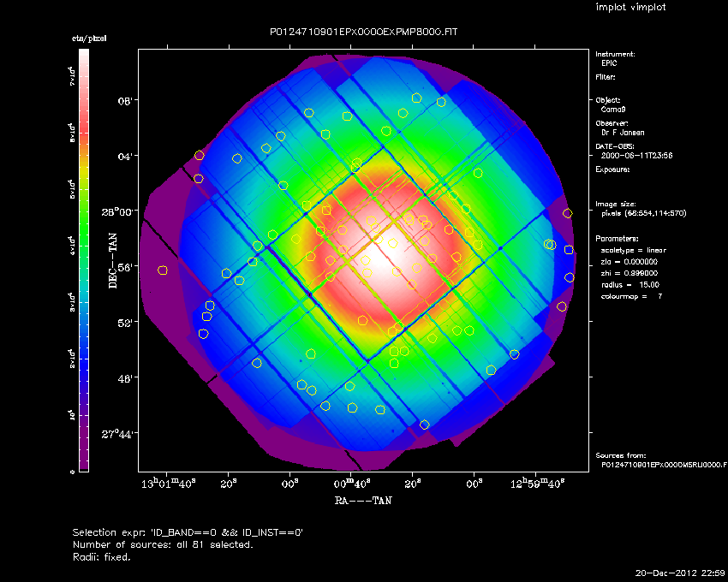The image size is (728, 582).
Task: Click the 'scaletype = linear' parameter
Action: (x=633, y=250)
